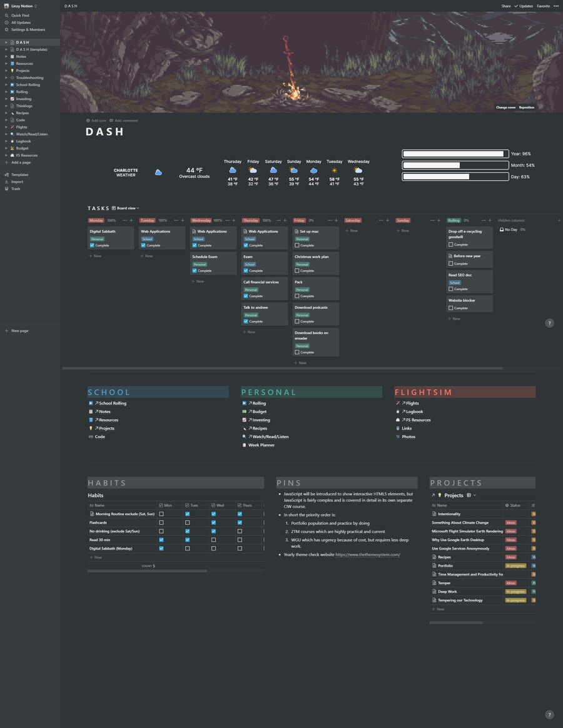Click the three-dot page options menu
Viewport: 563px width, 728px height.
point(556,6)
